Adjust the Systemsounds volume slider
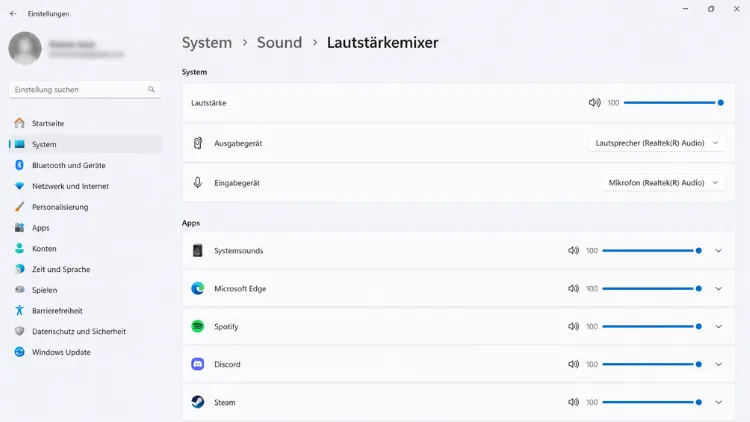 [652, 251]
